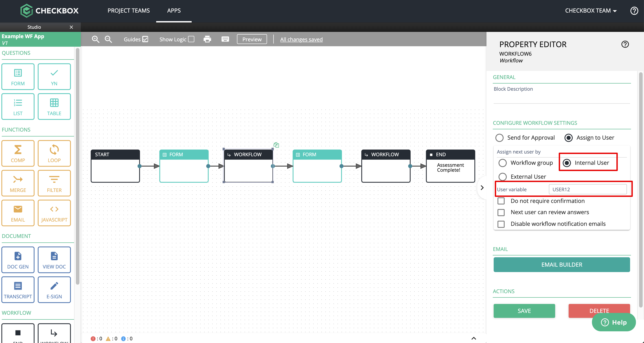The image size is (644, 343).
Task: Click the Preview button
Action: pos(252,39)
